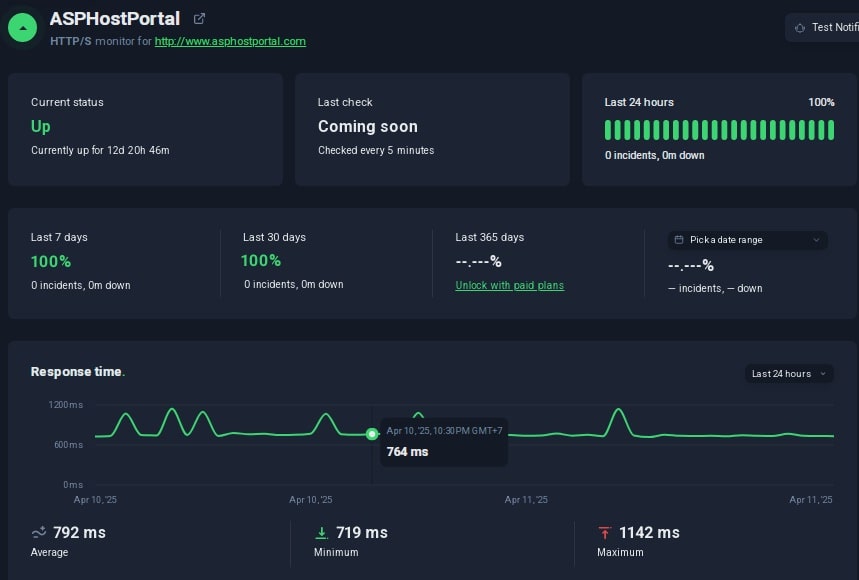Image resolution: width=859 pixels, height=580 pixels.
Task: Click the green up status circle icon
Action: pos(22,28)
